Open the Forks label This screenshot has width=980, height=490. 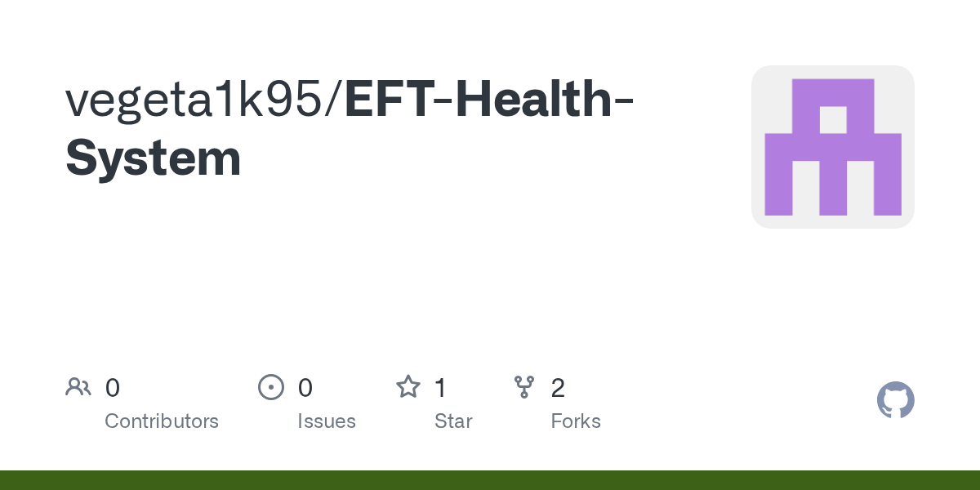click(576, 421)
